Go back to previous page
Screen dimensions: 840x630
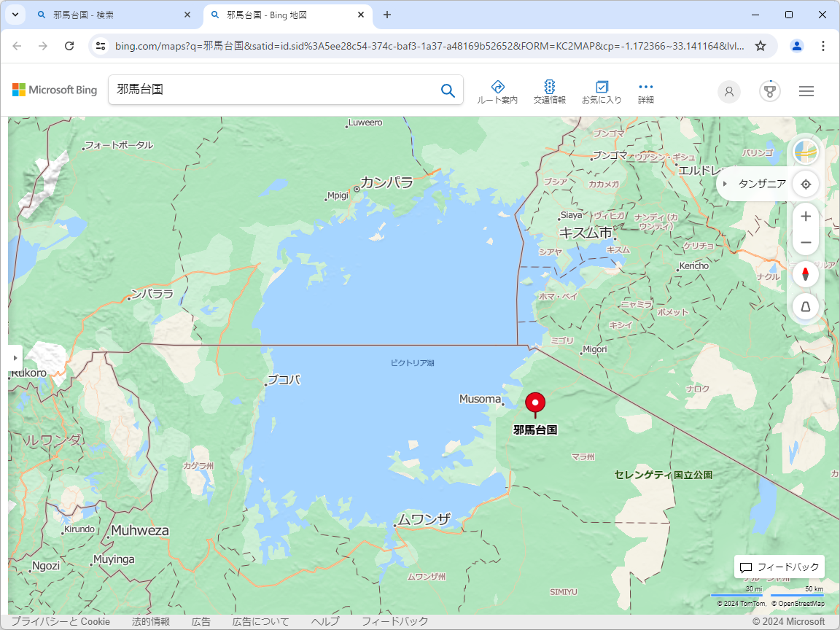pyautogui.click(x=17, y=46)
